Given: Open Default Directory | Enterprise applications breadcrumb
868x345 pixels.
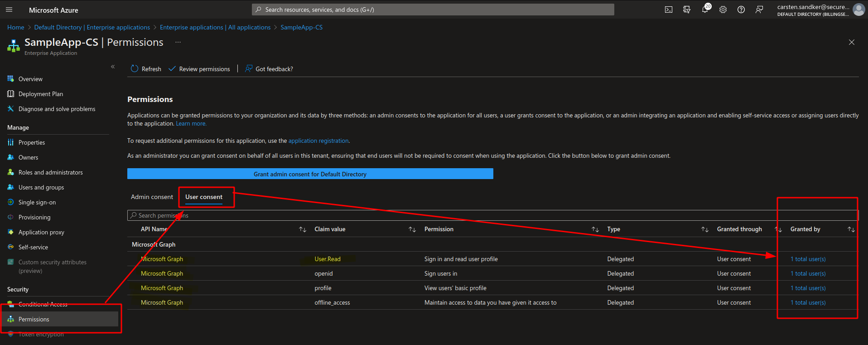Looking at the screenshot, I should coord(92,27).
